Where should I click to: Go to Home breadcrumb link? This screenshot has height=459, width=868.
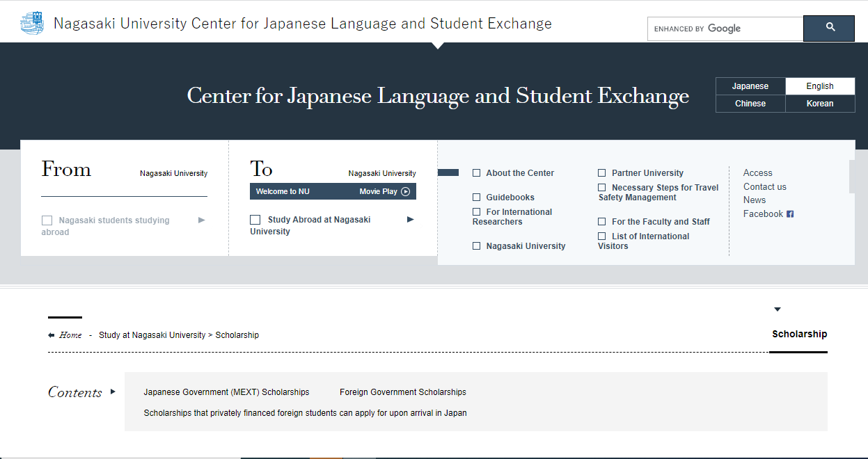click(70, 335)
